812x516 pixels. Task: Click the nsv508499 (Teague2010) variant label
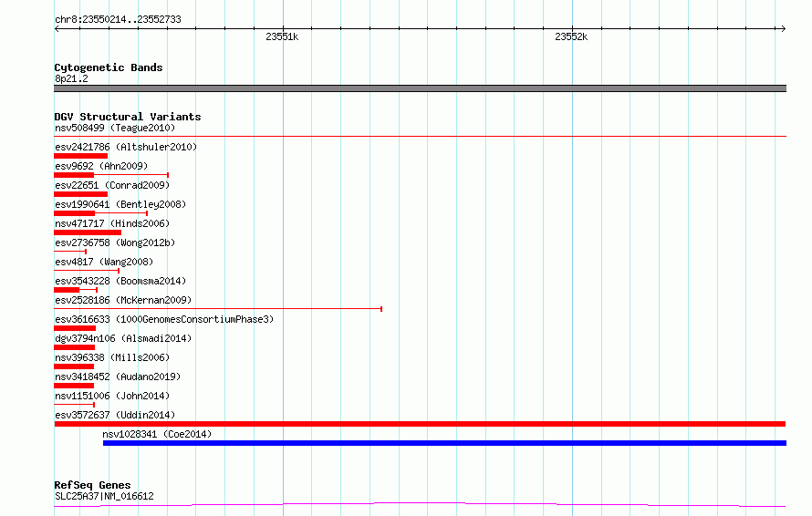pyautogui.click(x=115, y=128)
